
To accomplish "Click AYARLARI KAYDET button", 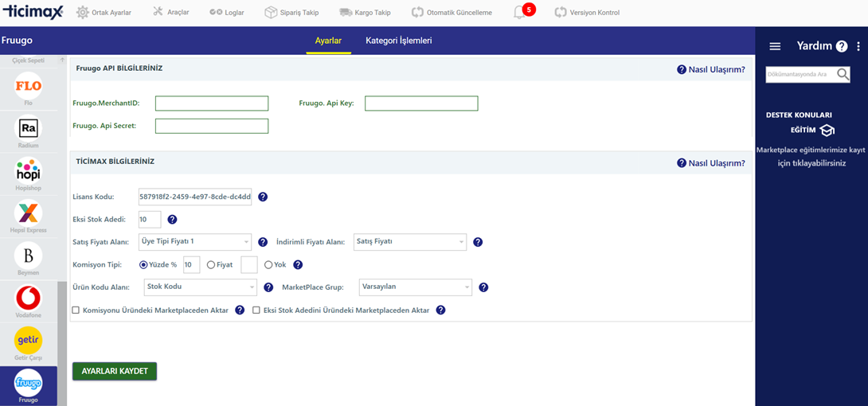I will pos(115,371).
